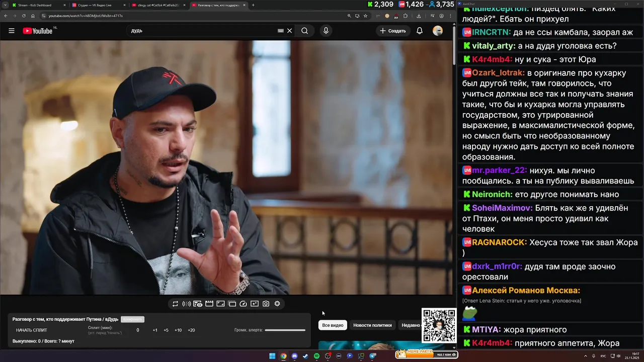Screen dimensions: 644x362
Task: Open enhancer settings gear icon
Action: tap(277, 304)
